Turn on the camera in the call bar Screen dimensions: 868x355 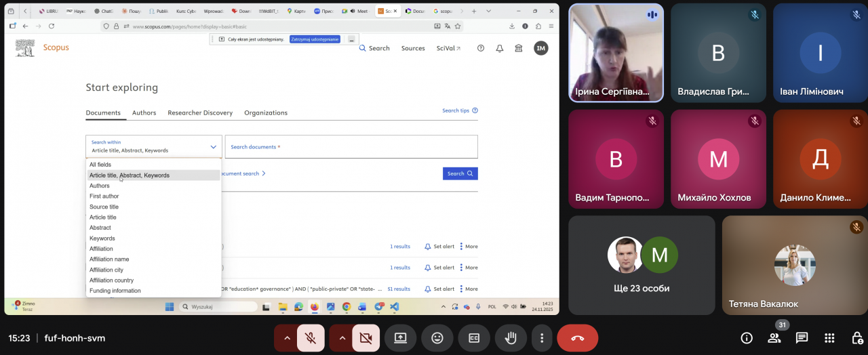[x=366, y=338]
